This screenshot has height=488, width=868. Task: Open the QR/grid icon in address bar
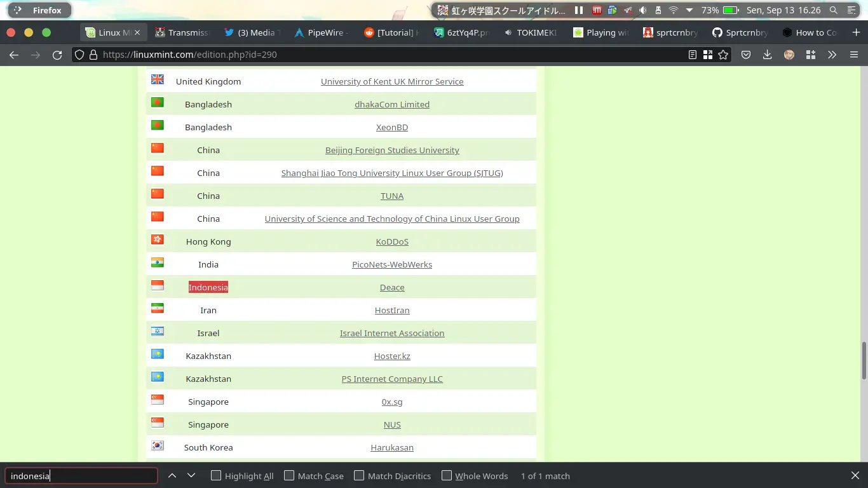(x=708, y=55)
